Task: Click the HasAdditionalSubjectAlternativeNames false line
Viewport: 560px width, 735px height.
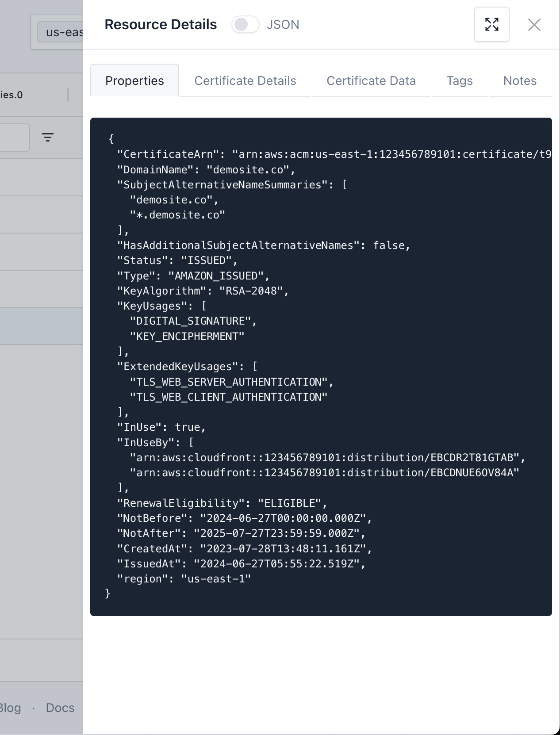Action: pyautogui.click(x=263, y=245)
